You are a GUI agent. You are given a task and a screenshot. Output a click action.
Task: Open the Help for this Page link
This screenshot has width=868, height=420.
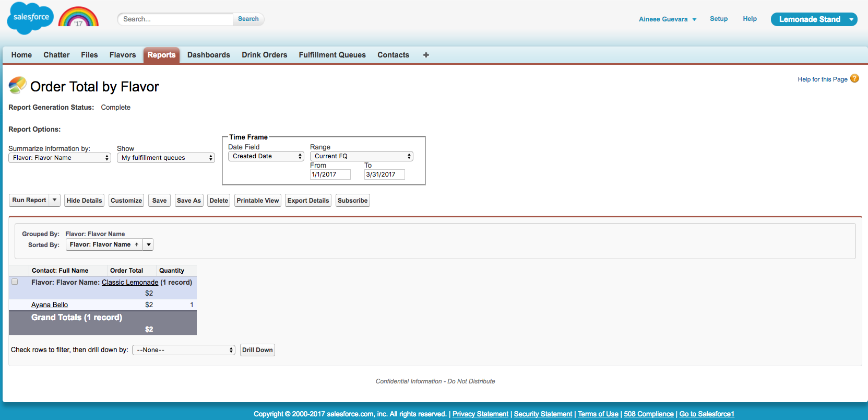coord(823,79)
